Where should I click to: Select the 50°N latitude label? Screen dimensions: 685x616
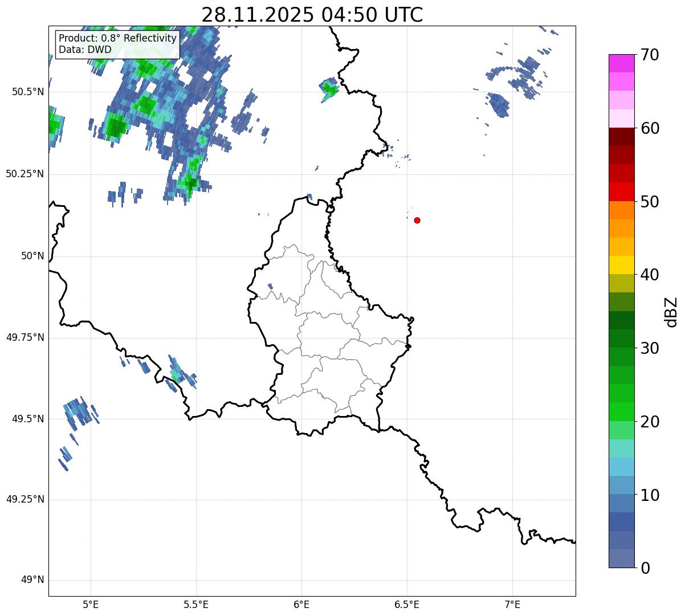32,256
